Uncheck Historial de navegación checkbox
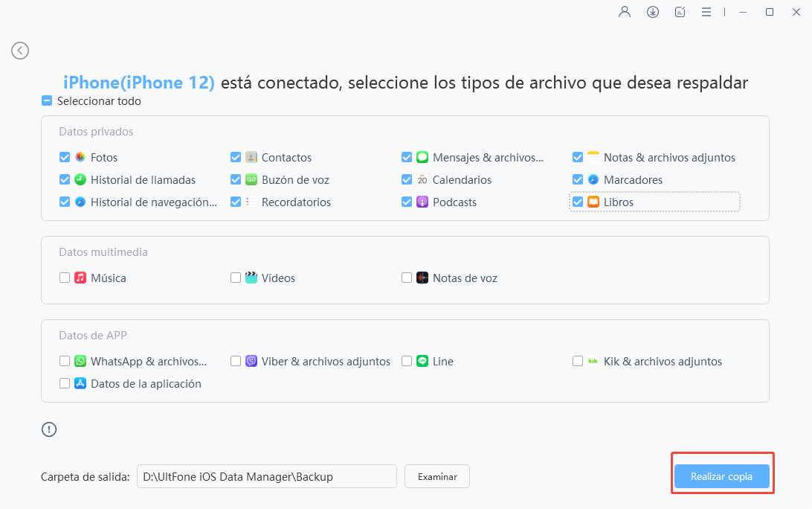Screen dimensions: 812x509 coord(65,202)
